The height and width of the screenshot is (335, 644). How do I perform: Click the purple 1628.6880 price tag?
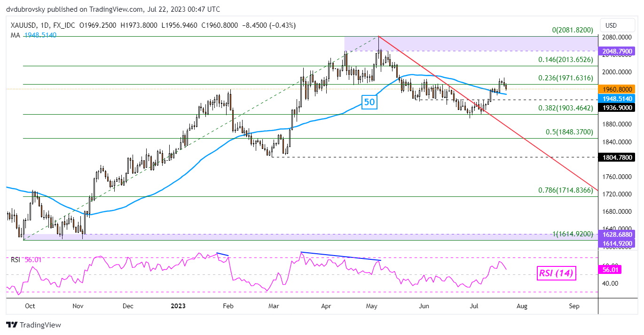coord(617,234)
